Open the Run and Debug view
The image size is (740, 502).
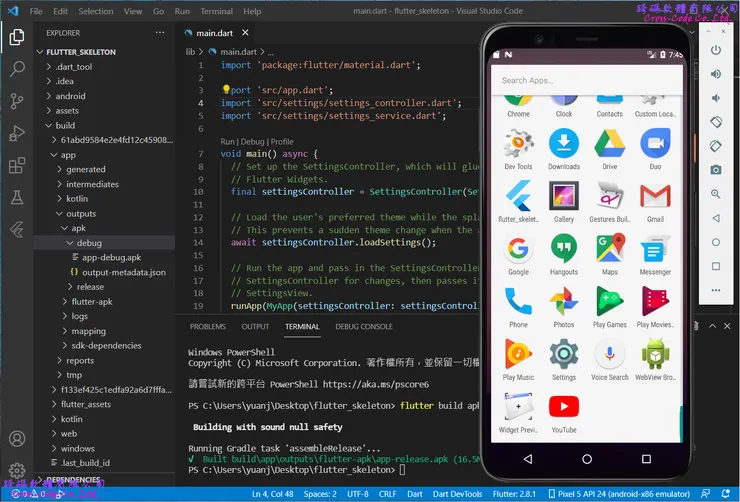click(x=17, y=133)
